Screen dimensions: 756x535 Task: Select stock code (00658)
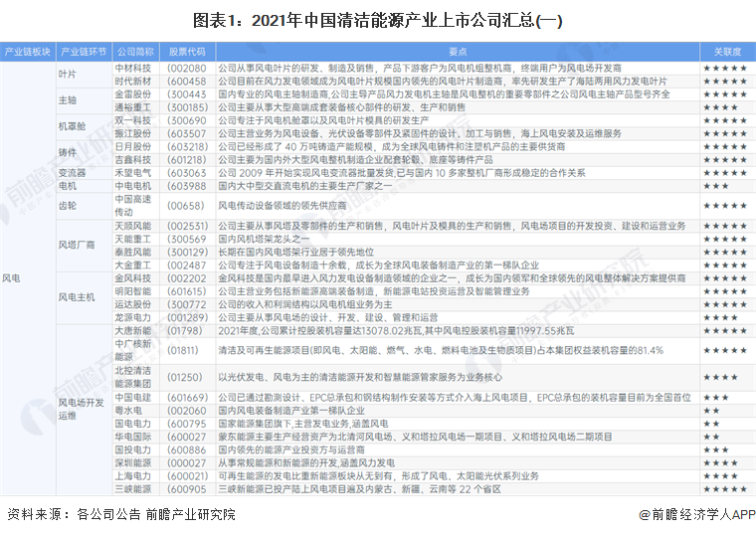pos(186,206)
